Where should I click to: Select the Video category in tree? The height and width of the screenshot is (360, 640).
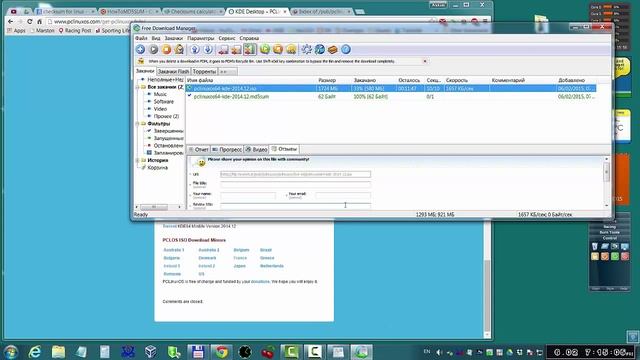[x=160, y=109]
